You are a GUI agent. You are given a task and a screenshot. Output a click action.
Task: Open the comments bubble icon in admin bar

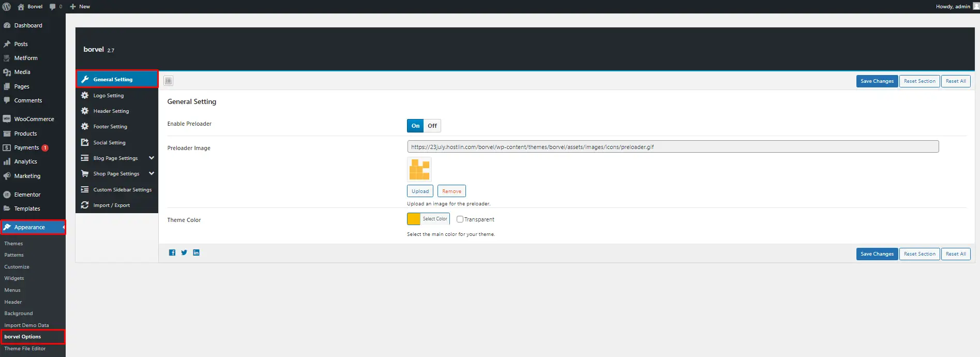click(53, 7)
